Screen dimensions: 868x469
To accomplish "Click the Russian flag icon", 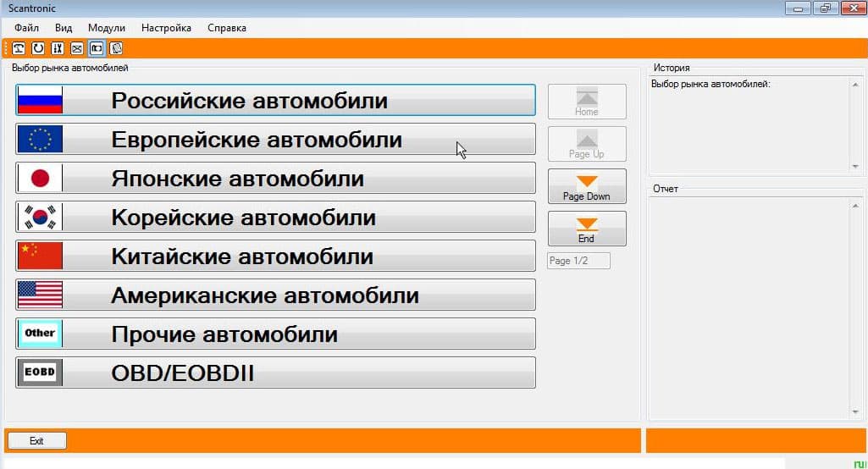I will coord(40,100).
